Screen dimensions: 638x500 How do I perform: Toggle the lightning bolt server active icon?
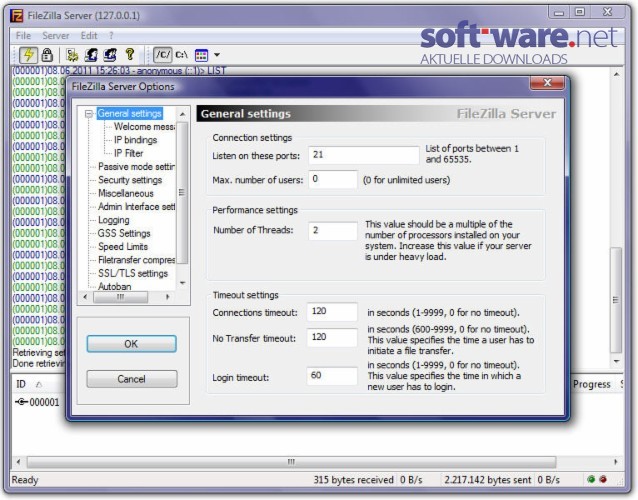coord(28,55)
